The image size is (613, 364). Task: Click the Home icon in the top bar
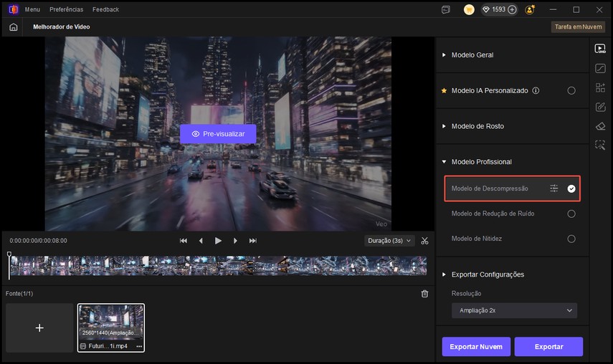tap(14, 27)
